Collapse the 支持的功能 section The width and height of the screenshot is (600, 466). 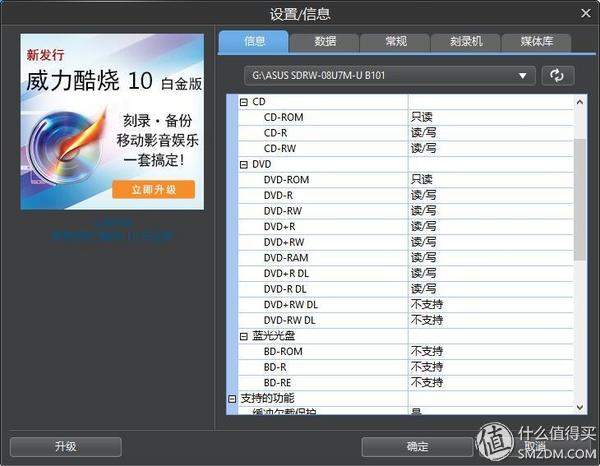coord(232,399)
